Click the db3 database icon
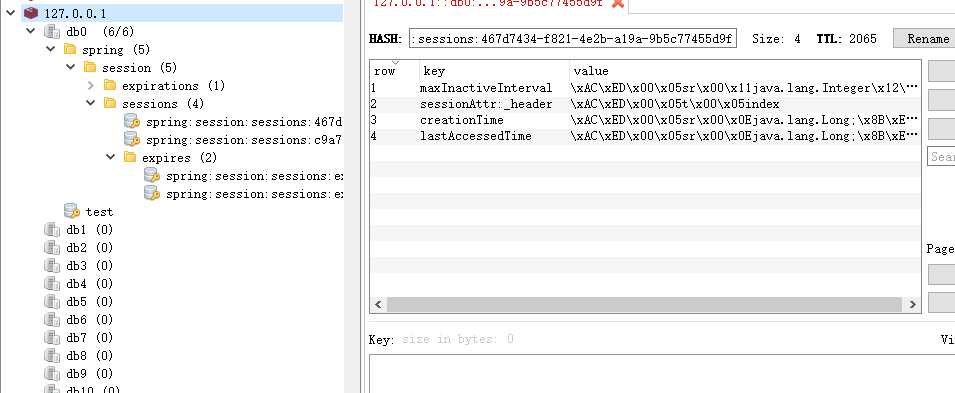Viewport: 955px width, 393px height. [52, 266]
